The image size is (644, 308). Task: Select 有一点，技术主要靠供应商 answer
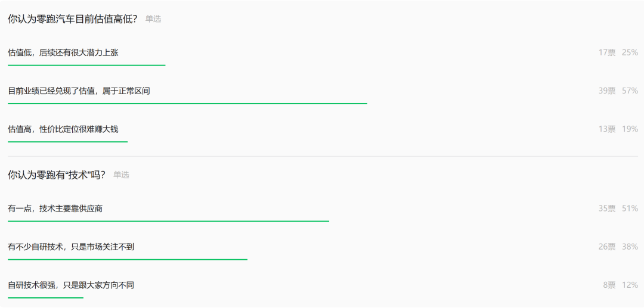click(x=59, y=209)
